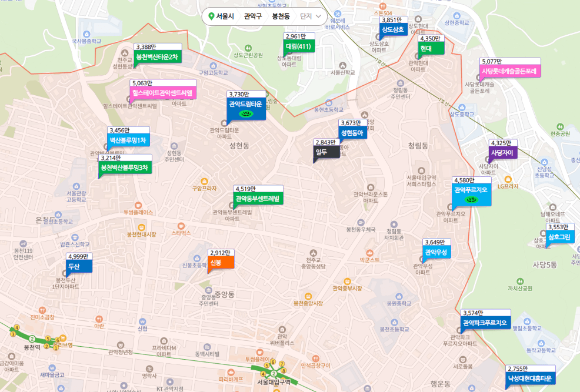Image resolution: width=580 pixels, height=392 pixels.
Task: Open the 단지 dropdown in the location bar
Action: 310,16
